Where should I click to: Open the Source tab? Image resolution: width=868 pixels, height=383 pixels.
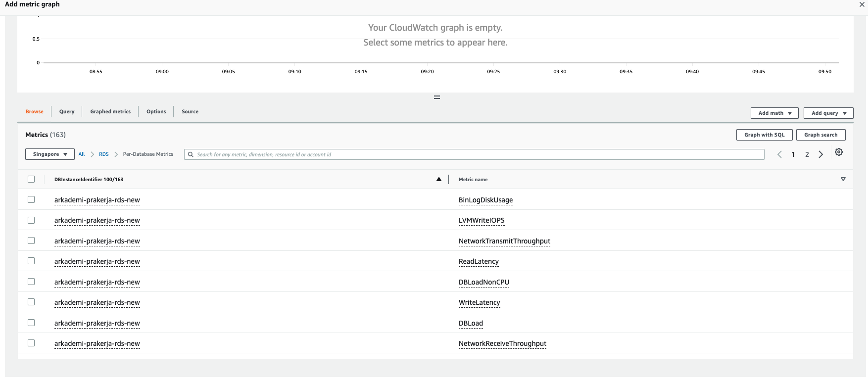coord(190,112)
